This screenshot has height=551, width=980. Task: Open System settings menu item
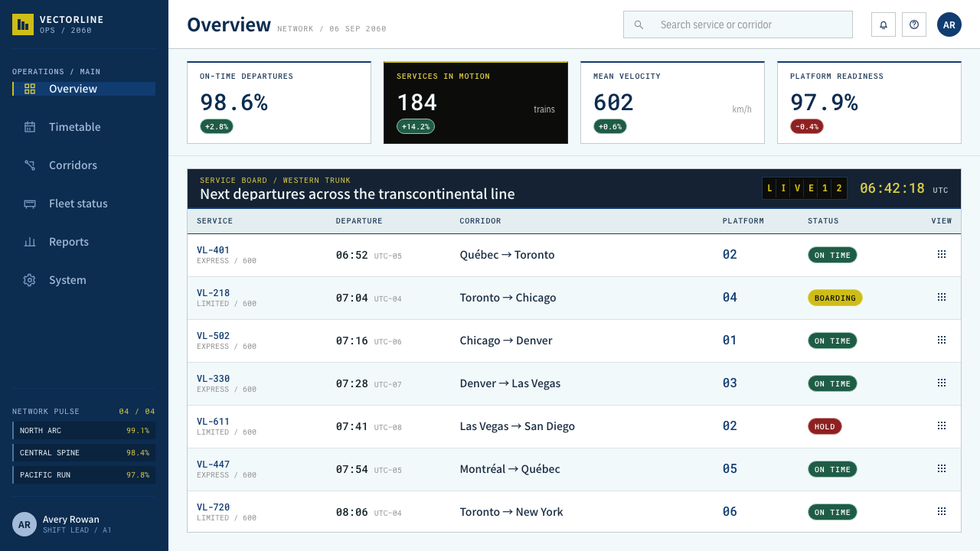point(84,280)
